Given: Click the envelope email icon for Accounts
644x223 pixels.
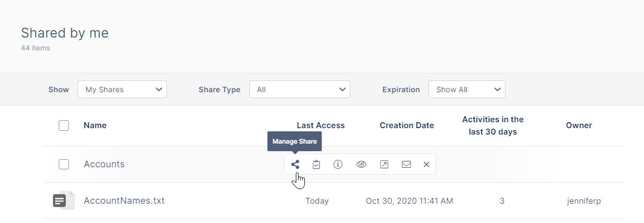Looking at the screenshot, I should [x=406, y=165].
